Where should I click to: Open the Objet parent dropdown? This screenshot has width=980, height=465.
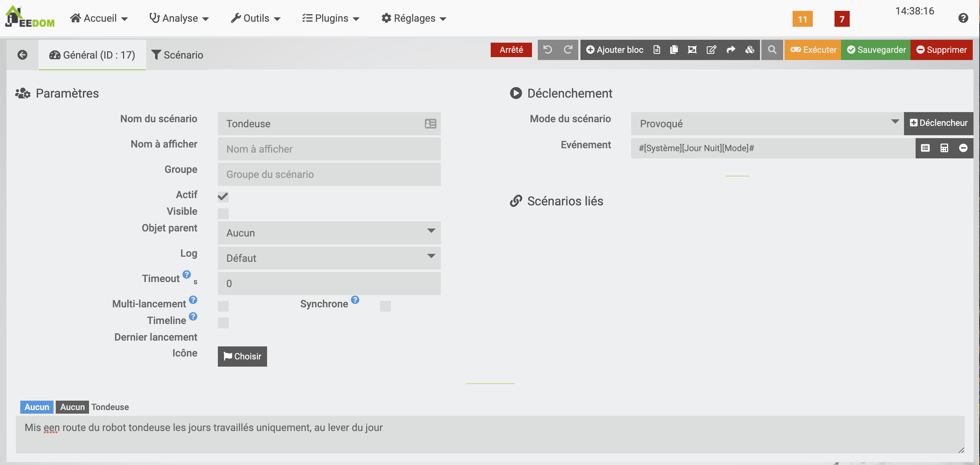pyautogui.click(x=329, y=233)
